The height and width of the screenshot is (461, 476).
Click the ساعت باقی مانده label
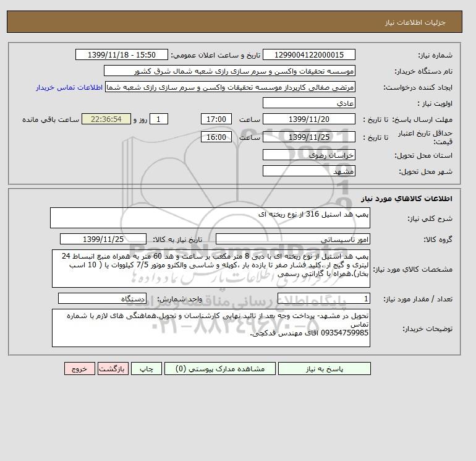point(51,119)
